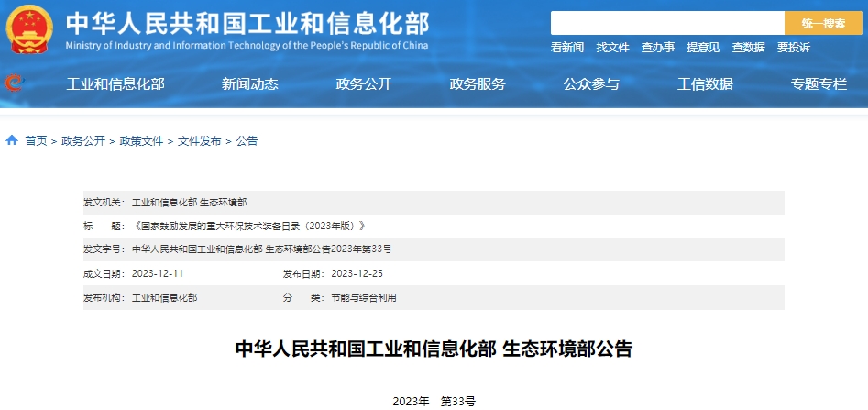
Task: Go to the 公众参与 navigation item
Action: coord(591,84)
